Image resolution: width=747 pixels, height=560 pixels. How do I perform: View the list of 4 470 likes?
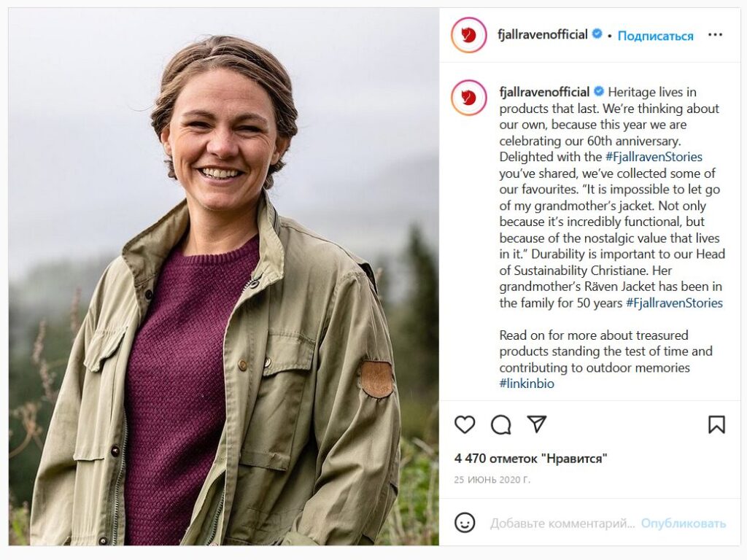(x=530, y=459)
